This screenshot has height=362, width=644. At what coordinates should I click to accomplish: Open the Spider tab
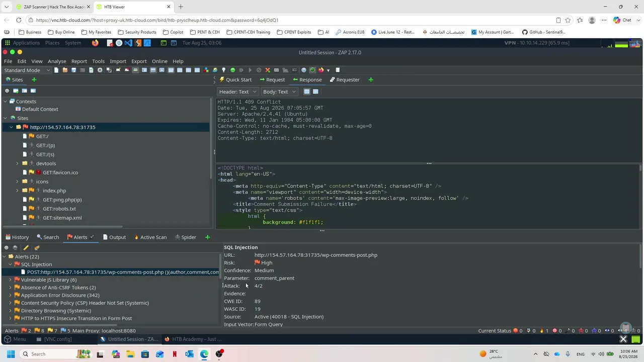[x=185, y=237]
